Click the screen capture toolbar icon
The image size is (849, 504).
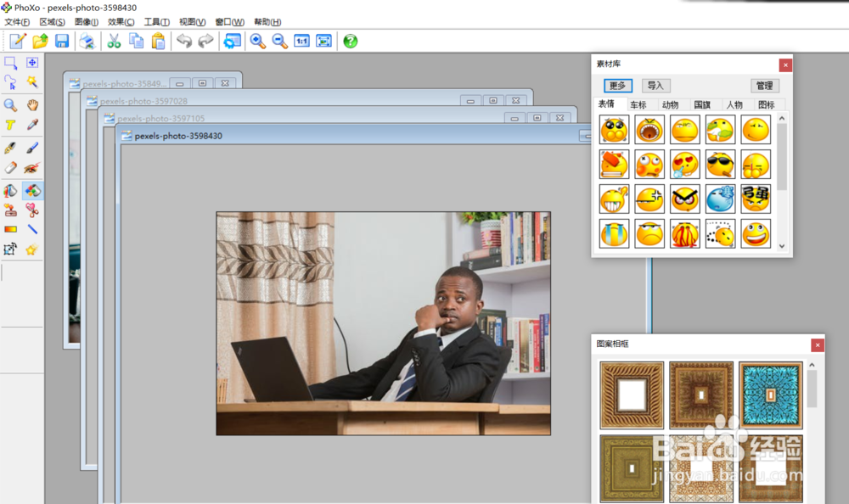(233, 41)
